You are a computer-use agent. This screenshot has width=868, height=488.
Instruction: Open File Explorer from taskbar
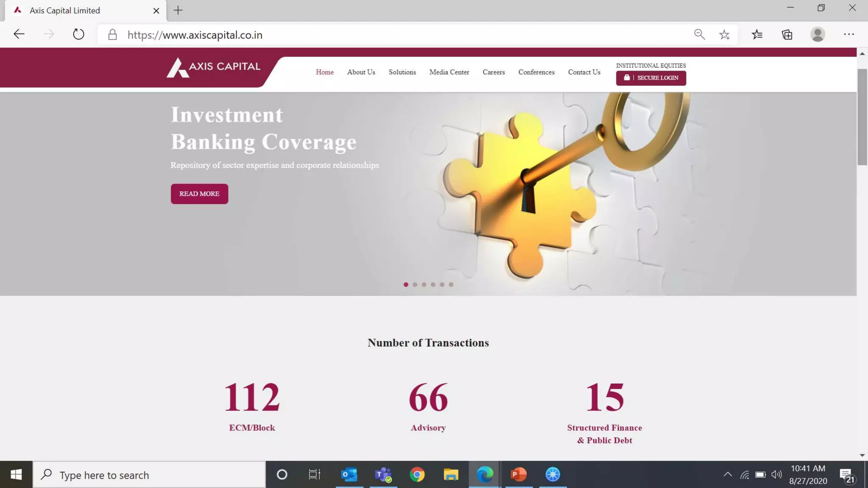pyautogui.click(x=451, y=474)
